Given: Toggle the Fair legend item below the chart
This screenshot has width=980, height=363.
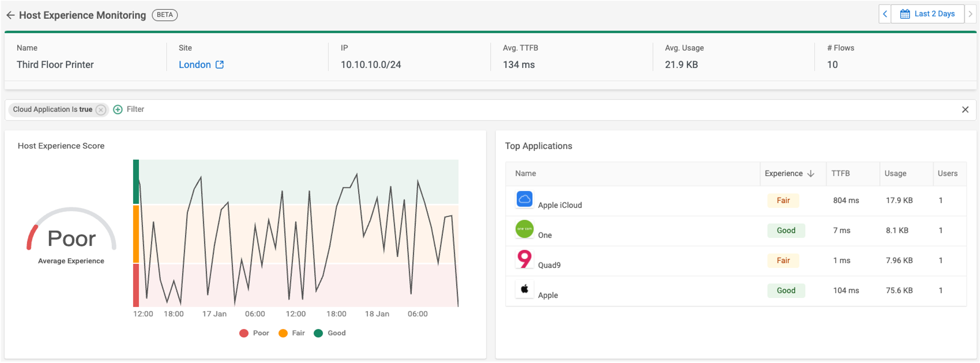Looking at the screenshot, I should pos(291,333).
